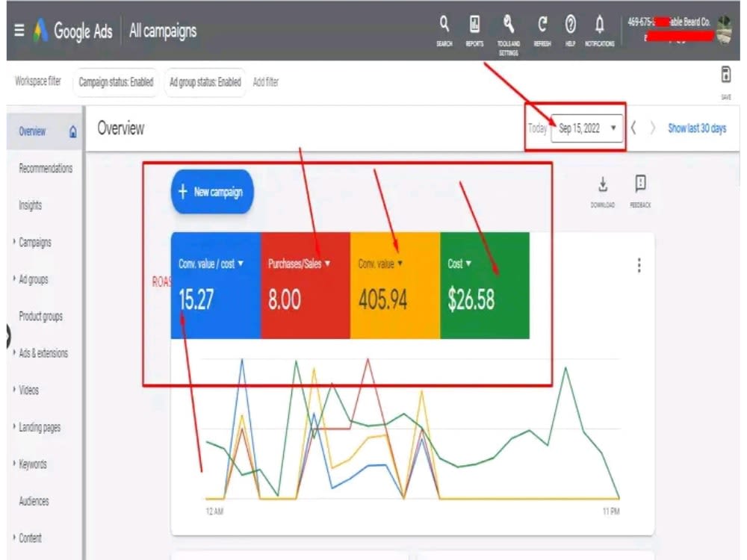
Task: Open Audiences in the sidebar
Action: (x=34, y=501)
